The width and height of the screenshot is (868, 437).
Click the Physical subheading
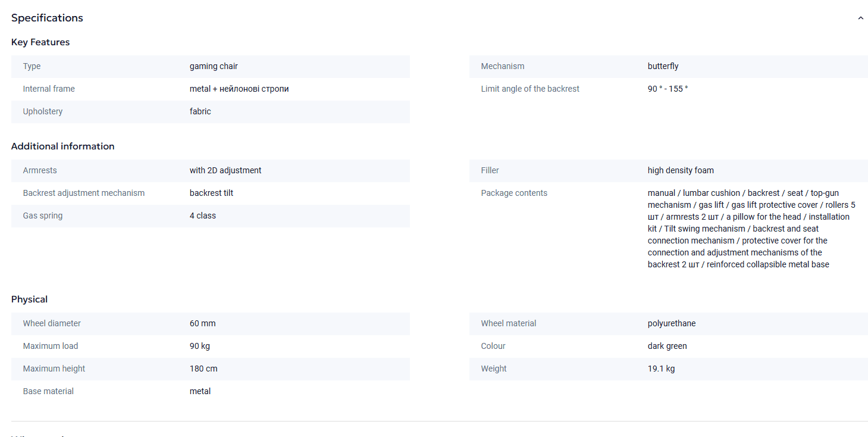(29, 299)
